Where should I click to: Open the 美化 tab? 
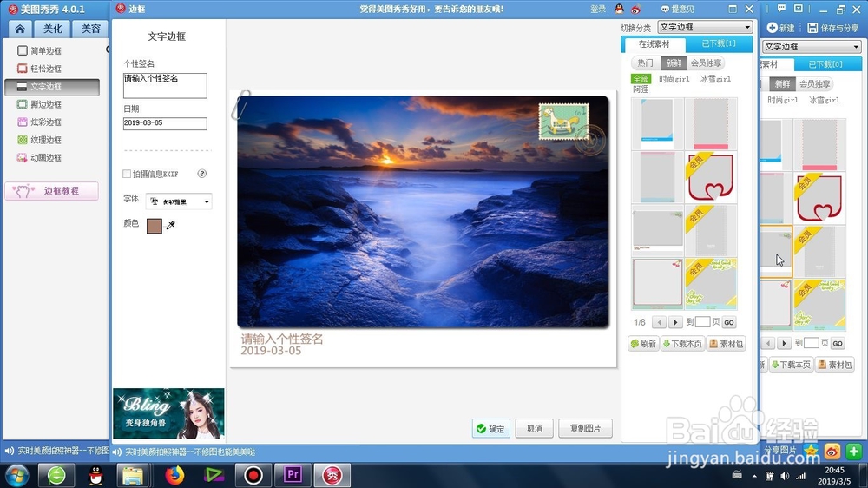click(x=53, y=29)
